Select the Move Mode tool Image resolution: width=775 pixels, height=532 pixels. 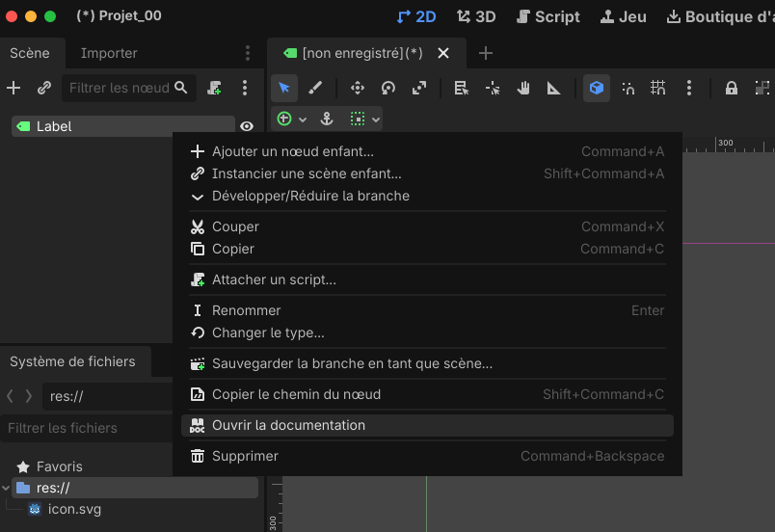coord(358,88)
